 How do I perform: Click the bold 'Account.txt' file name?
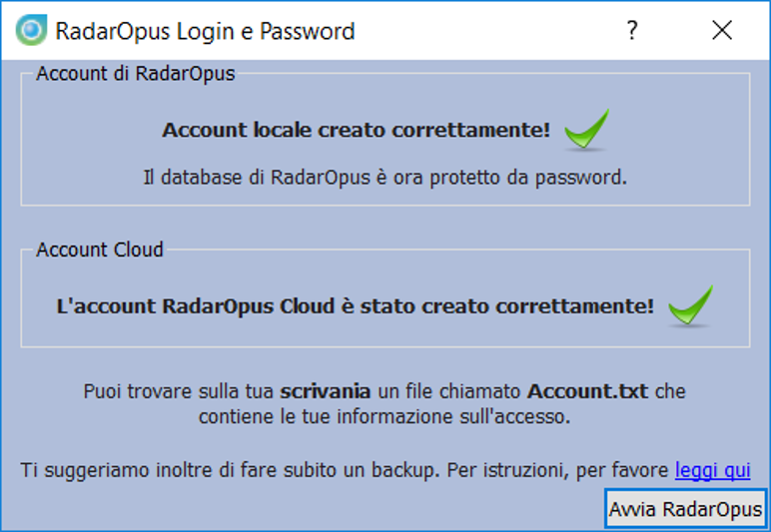(587, 391)
